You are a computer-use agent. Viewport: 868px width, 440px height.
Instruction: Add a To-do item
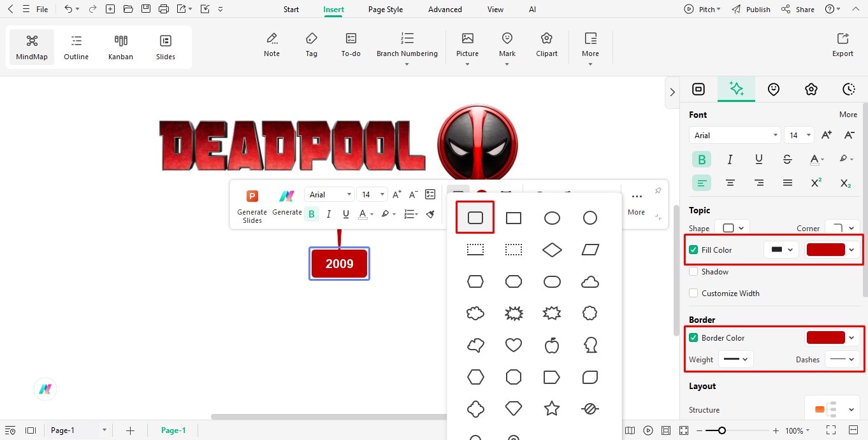point(351,45)
